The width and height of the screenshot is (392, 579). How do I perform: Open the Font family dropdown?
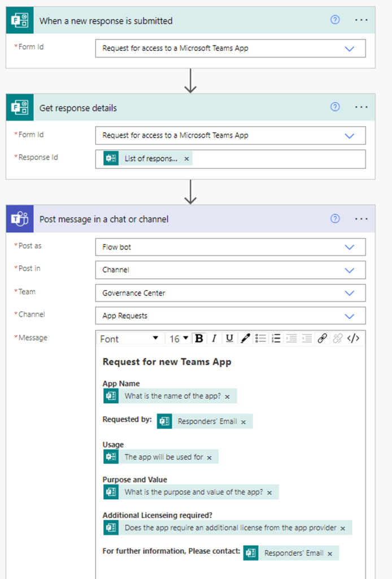click(130, 338)
